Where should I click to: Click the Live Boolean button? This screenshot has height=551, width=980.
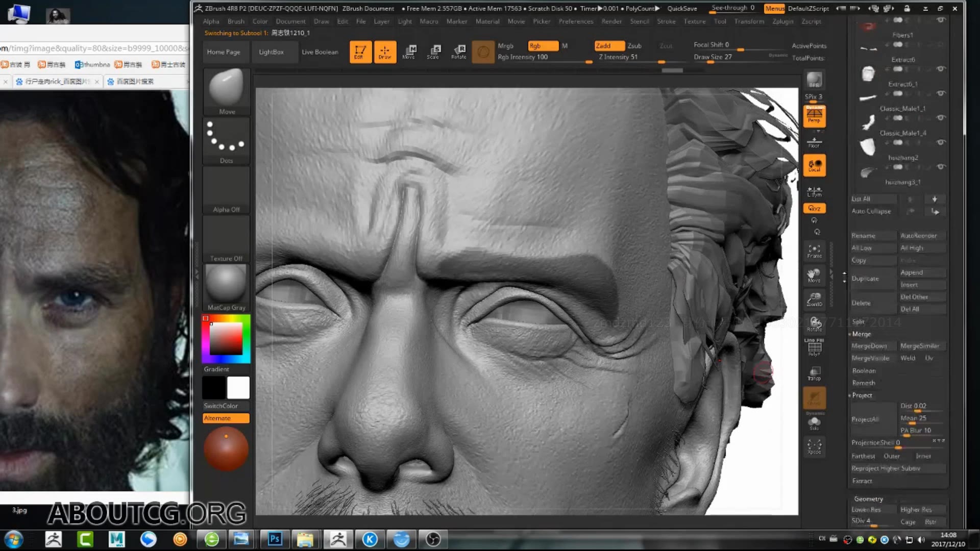point(320,52)
